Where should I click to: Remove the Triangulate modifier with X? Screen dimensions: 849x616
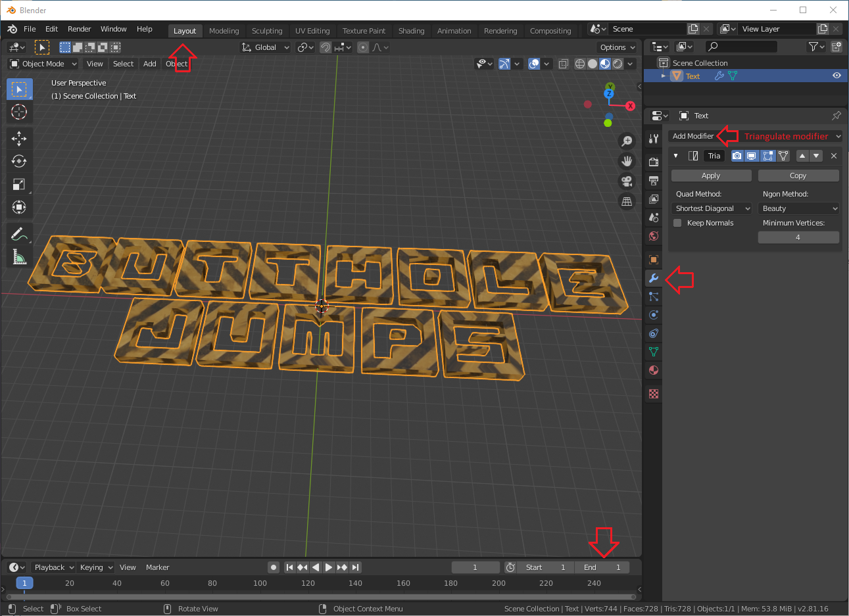pyautogui.click(x=834, y=156)
